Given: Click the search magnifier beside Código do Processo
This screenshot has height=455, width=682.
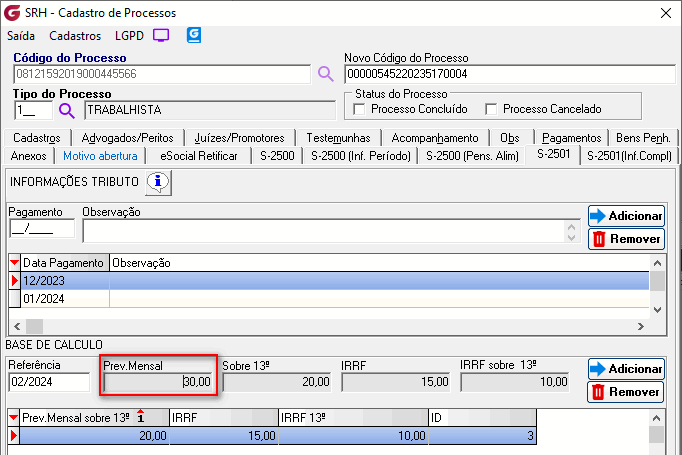Looking at the screenshot, I should point(325,73).
